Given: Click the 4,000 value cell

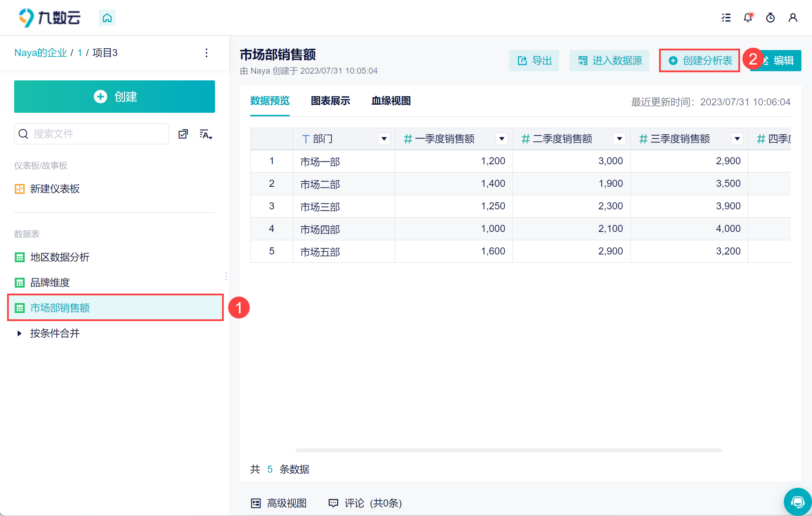Looking at the screenshot, I should [689, 229].
